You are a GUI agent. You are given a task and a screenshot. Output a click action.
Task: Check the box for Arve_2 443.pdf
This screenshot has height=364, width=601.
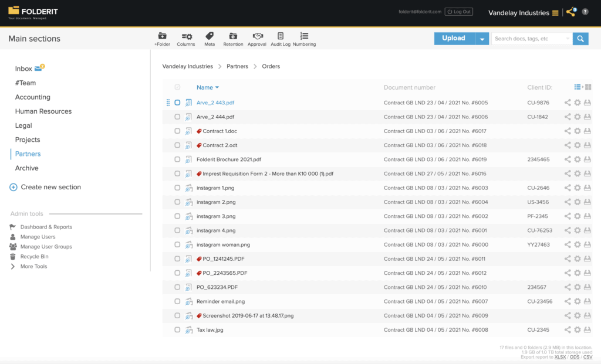[177, 103]
